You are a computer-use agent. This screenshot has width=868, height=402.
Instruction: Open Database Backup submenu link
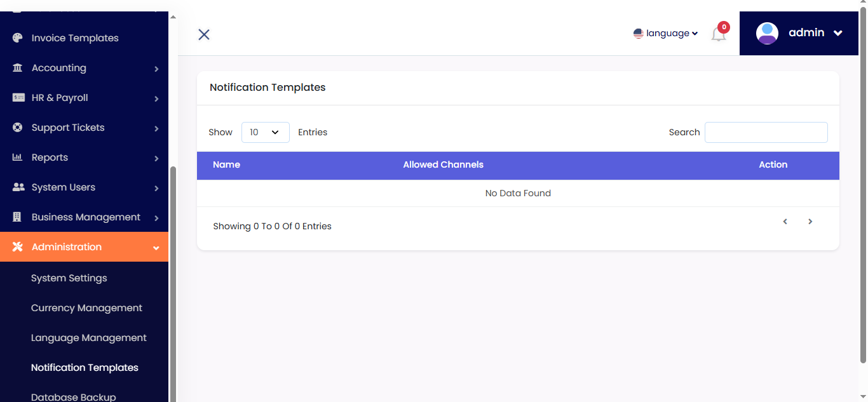pyautogui.click(x=74, y=397)
